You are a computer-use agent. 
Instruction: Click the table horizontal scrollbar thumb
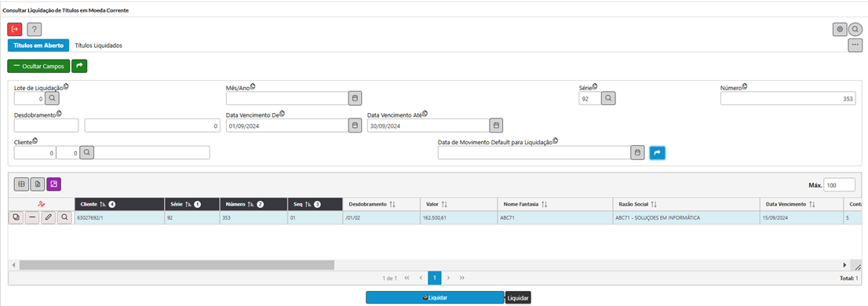(x=177, y=265)
